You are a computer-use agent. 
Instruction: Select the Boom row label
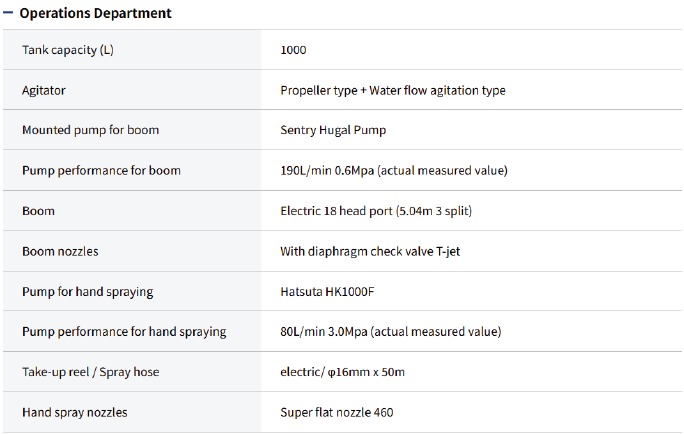coord(38,211)
